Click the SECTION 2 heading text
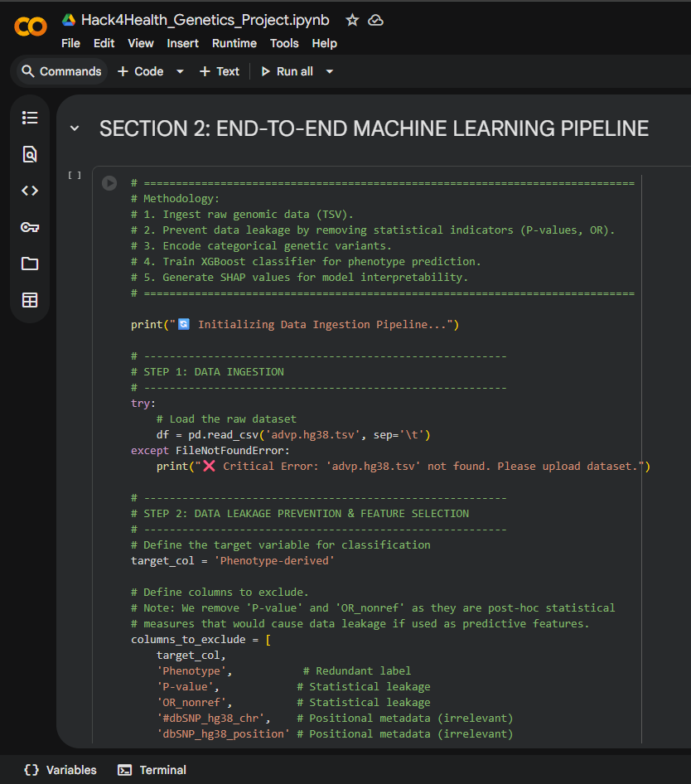 coord(374,128)
